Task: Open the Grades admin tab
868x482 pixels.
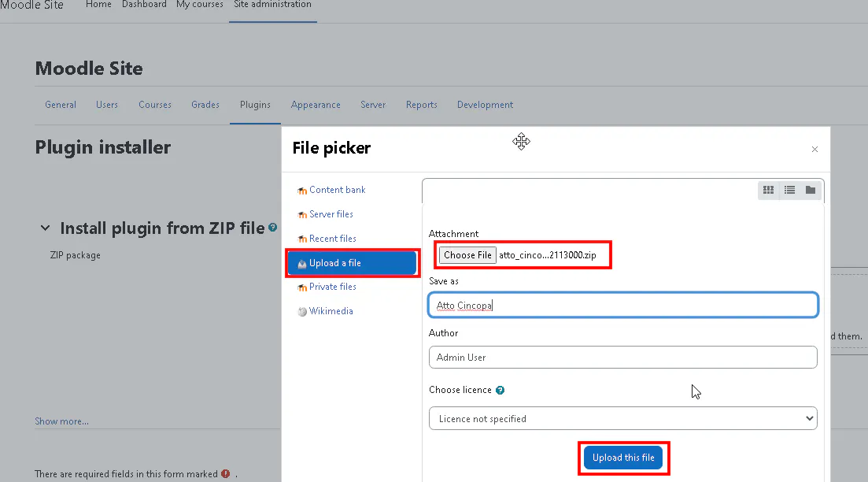Action: (x=205, y=105)
